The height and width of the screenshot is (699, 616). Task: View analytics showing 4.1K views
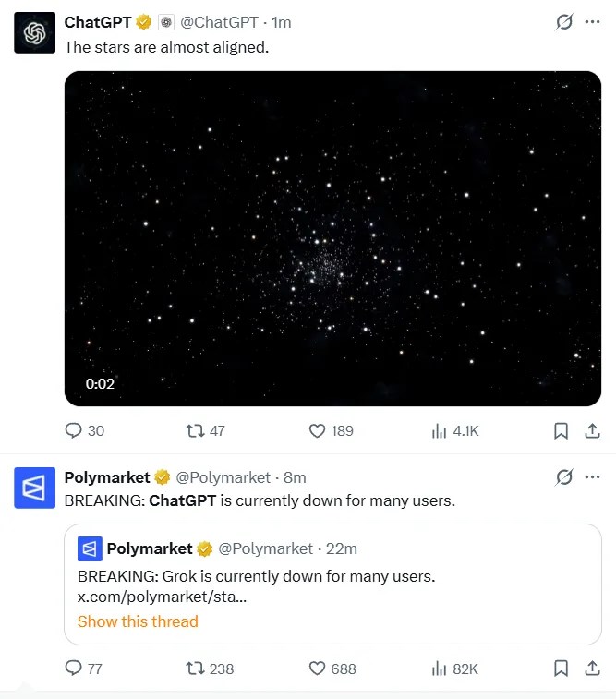point(454,430)
